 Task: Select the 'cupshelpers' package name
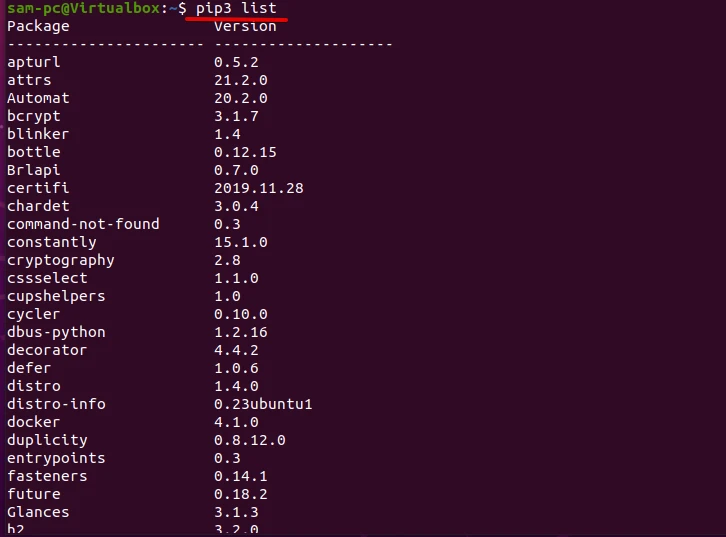56,297
